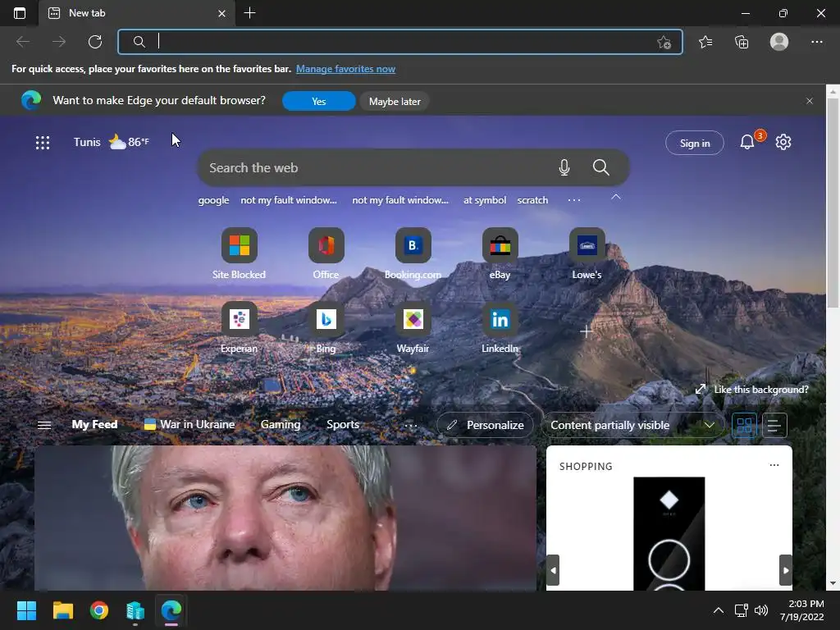
Task: Show hidden system tray icons chevron
Action: [x=719, y=610]
